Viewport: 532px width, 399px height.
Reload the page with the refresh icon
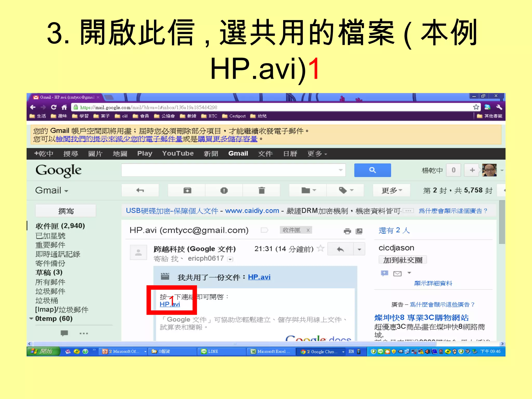coord(54,107)
